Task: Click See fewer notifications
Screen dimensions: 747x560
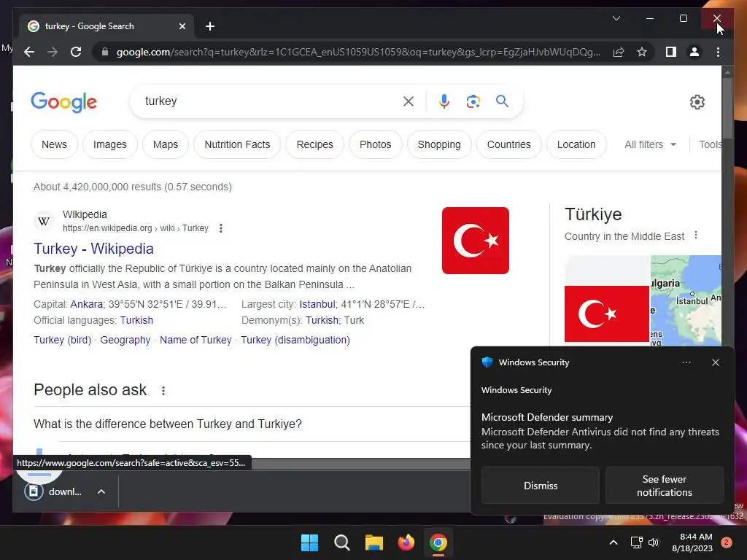Action: click(664, 485)
